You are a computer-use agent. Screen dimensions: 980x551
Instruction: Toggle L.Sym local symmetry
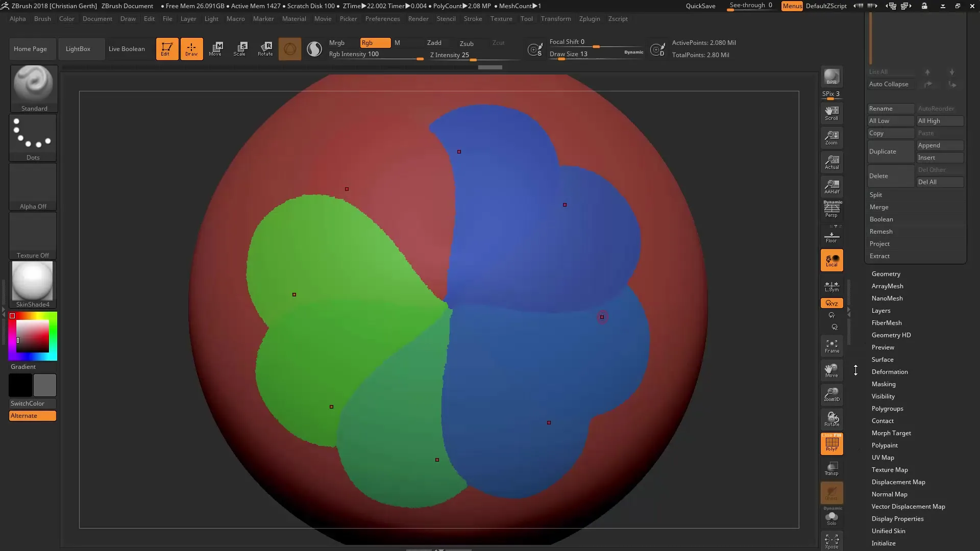point(831,286)
